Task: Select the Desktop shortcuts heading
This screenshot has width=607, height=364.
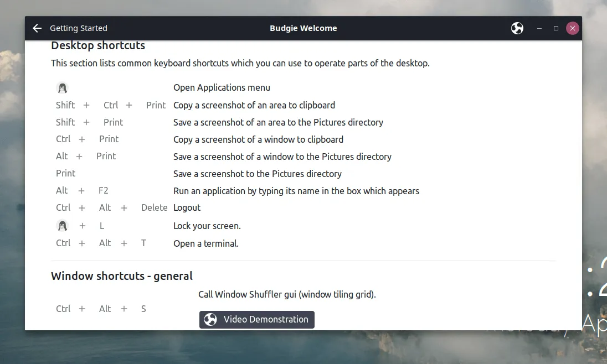Action: [98, 46]
